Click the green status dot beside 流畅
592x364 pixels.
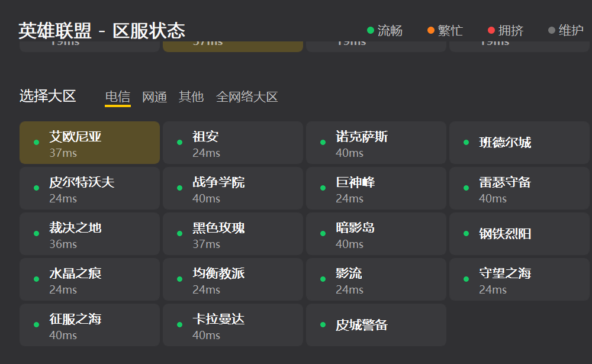[371, 30]
